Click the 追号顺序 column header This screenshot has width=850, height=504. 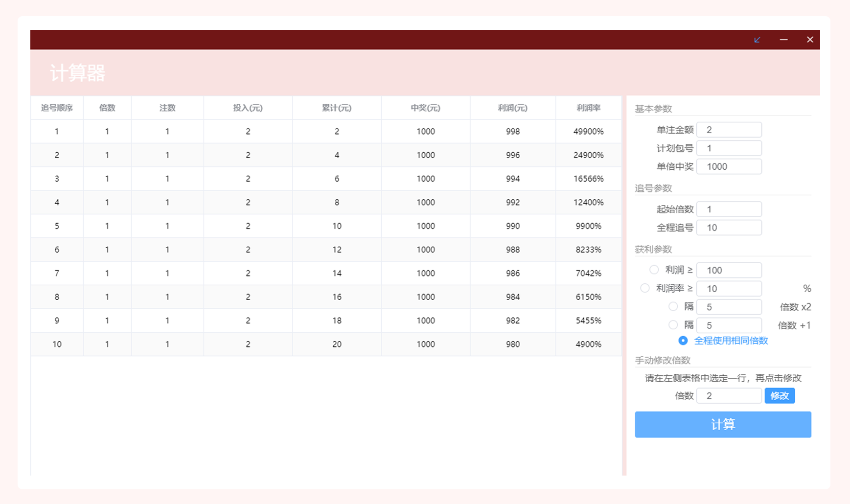[57, 108]
